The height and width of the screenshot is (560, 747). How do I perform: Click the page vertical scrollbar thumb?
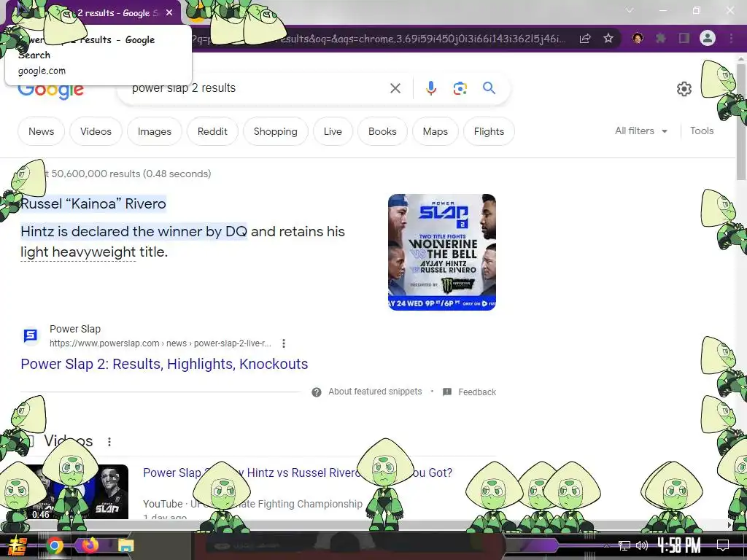pos(741,122)
